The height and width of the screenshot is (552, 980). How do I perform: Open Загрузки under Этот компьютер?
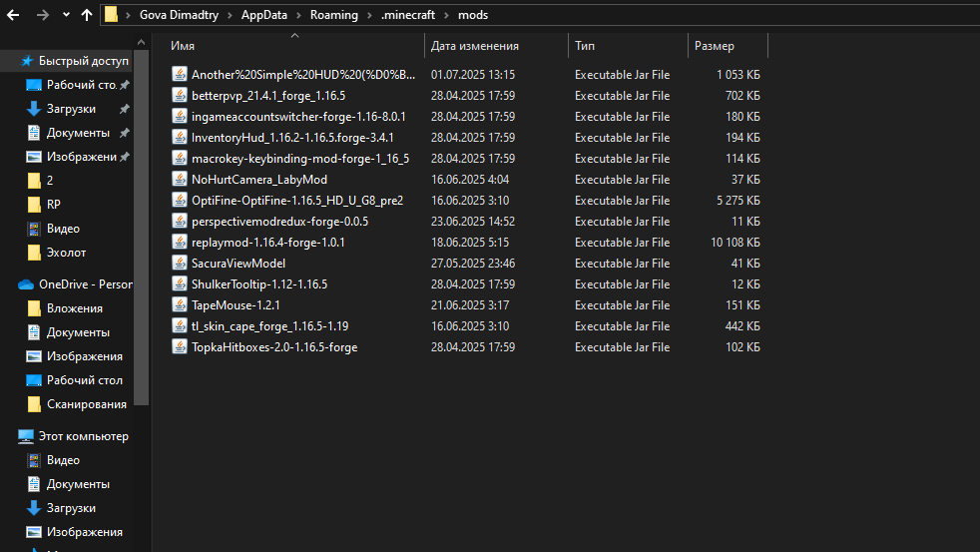[x=71, y=508]
